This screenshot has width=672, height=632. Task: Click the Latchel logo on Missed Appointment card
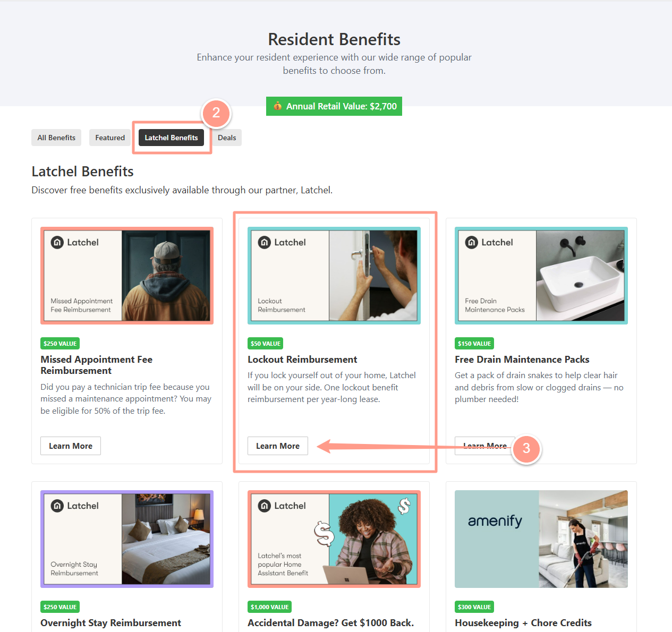[75, 243]
